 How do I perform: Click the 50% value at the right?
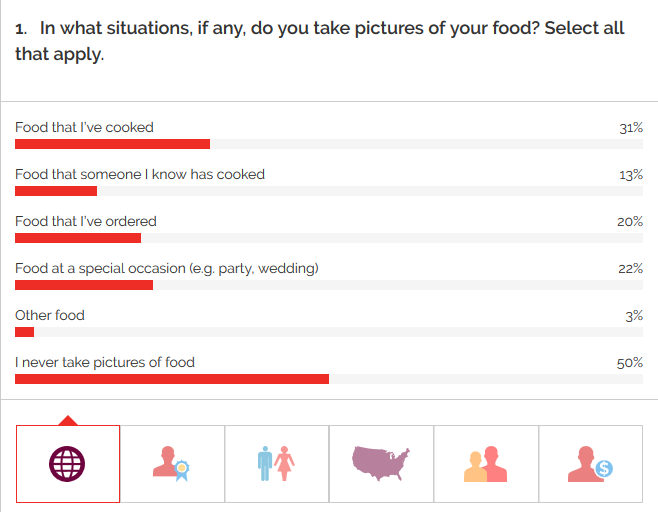click(x=629, y=363)
